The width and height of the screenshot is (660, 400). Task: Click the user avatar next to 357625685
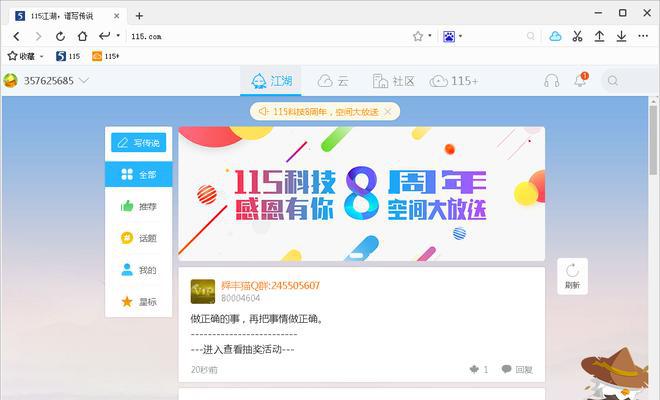11,80
